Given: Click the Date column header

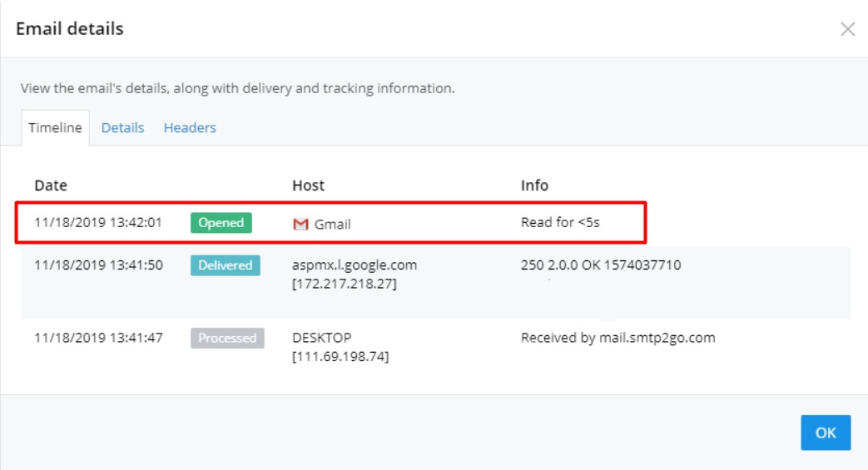Looking at the screenshot, I should [51, 186].
